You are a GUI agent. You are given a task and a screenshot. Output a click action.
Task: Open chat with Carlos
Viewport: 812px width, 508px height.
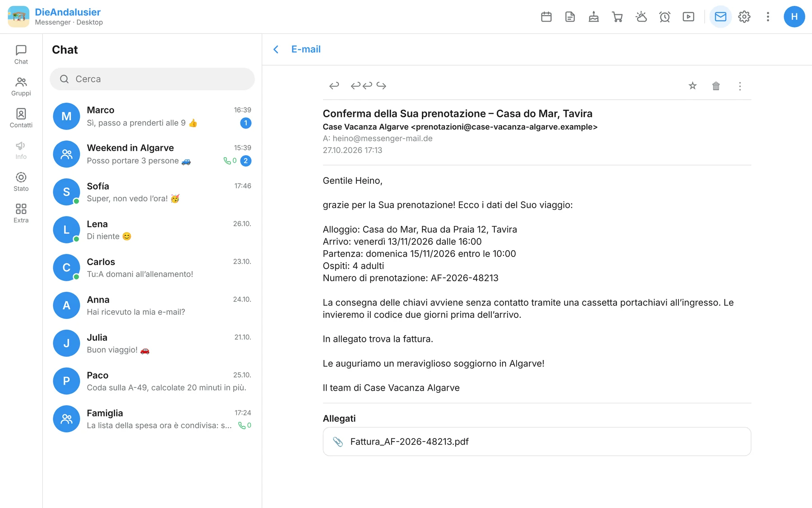tap(152, 268)
